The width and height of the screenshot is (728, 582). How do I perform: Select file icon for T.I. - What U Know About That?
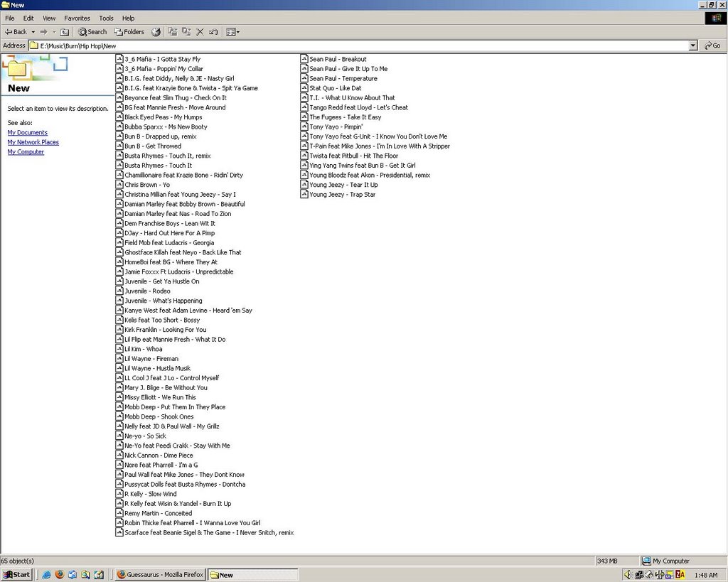pyautogui.click(x=304, y=97)
